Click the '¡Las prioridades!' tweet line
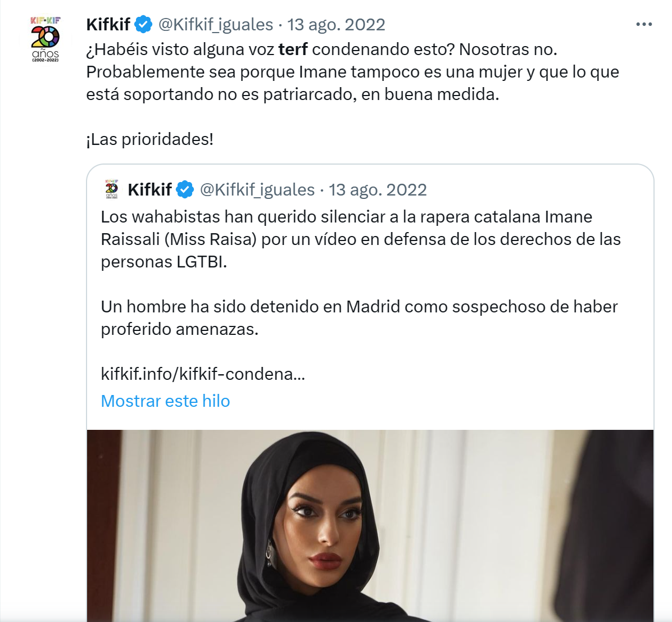Viewport: 672px width, 622px height. click(149, 139)
